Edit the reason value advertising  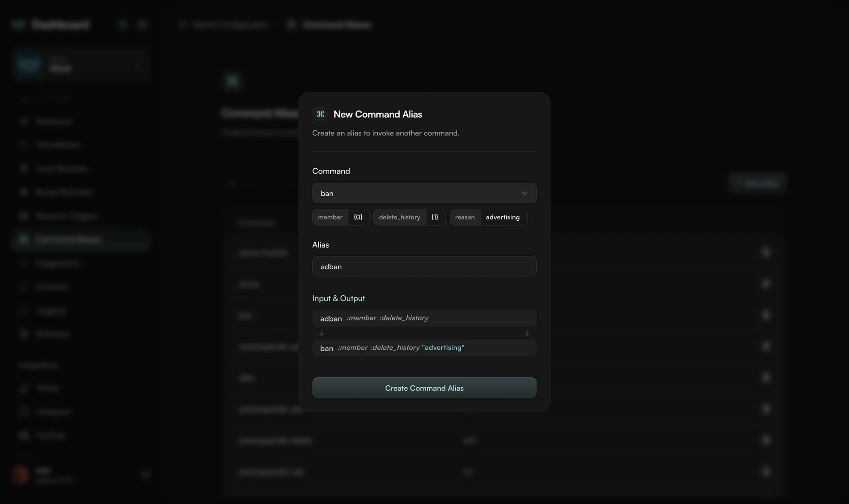tap(503, 217)
